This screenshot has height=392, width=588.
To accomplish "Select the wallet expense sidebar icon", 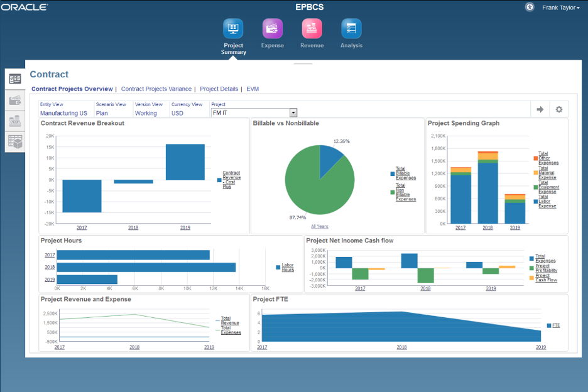I will click(15, 100).
